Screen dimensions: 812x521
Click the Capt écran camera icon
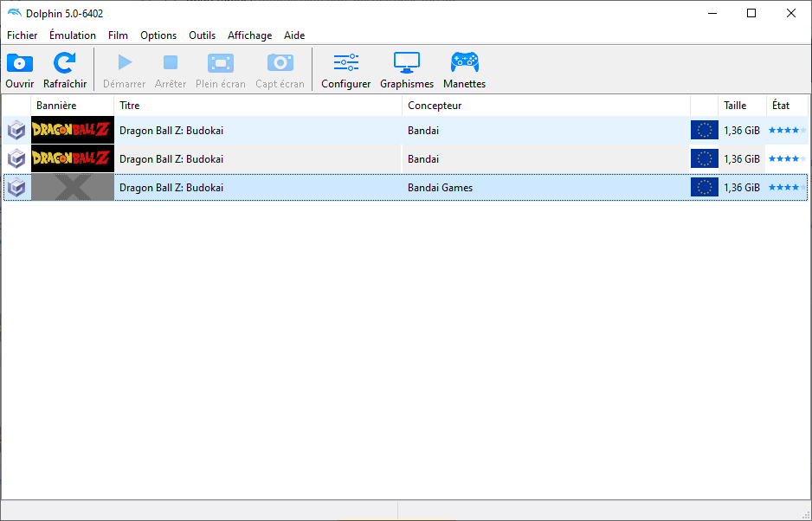coord(280,62)
